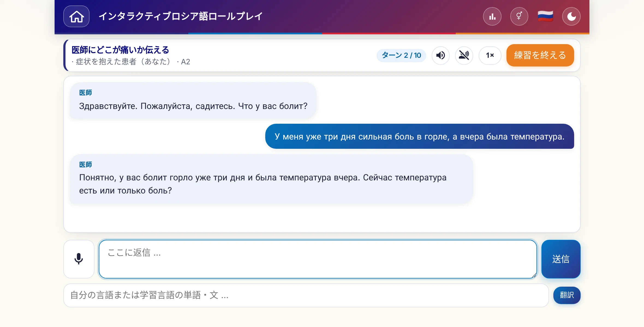The height and width of the screenshot is (327, 644).
Task: Open statistics with the bar chart icon
Action: pos(492,16)
